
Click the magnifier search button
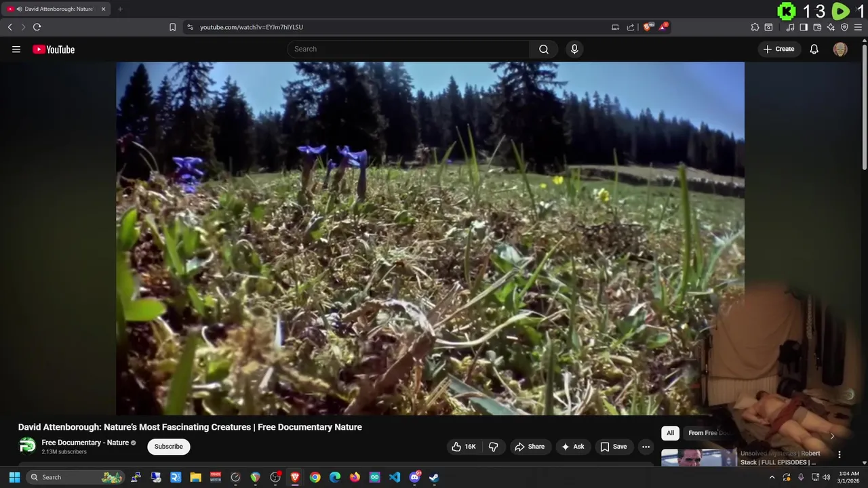click(544, 49)
